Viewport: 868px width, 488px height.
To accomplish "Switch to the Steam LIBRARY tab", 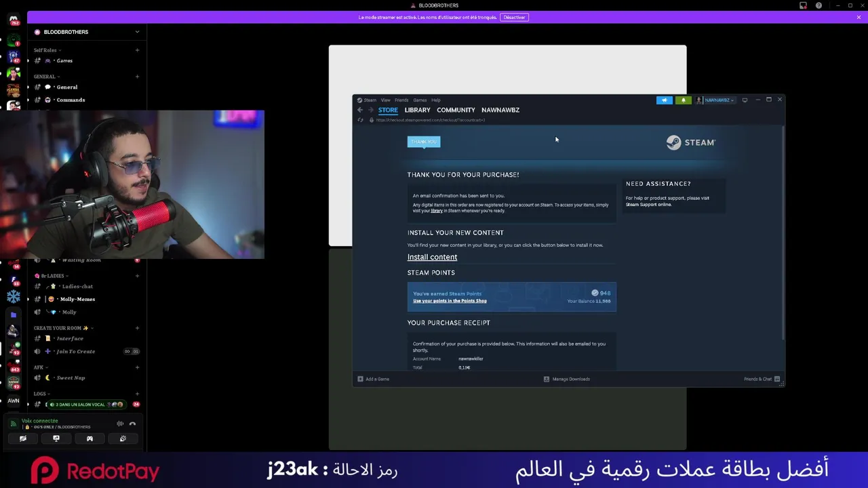I will 417,110.
